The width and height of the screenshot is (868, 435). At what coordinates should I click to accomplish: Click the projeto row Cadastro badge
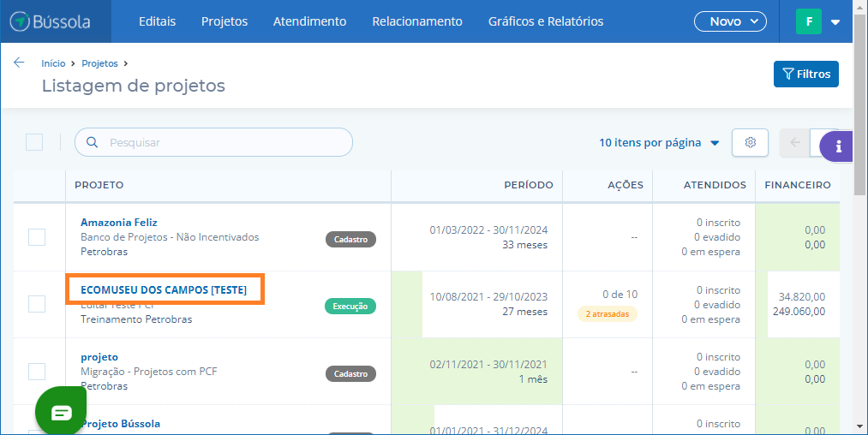click(x=351, y=373)
